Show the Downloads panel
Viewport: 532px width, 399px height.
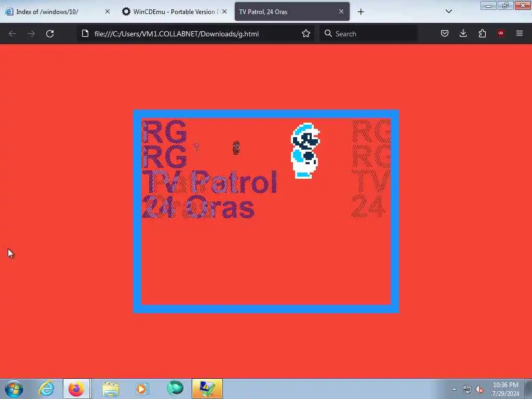click(463, 33)
